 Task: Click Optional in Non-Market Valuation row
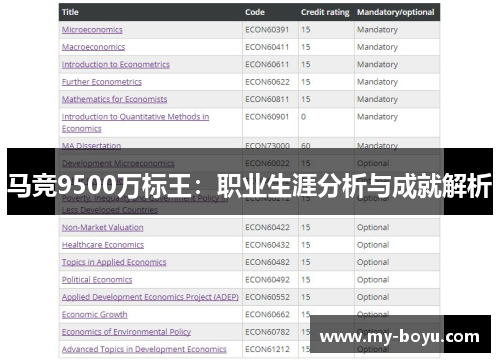pyautogui.click(x=373, y=228)
